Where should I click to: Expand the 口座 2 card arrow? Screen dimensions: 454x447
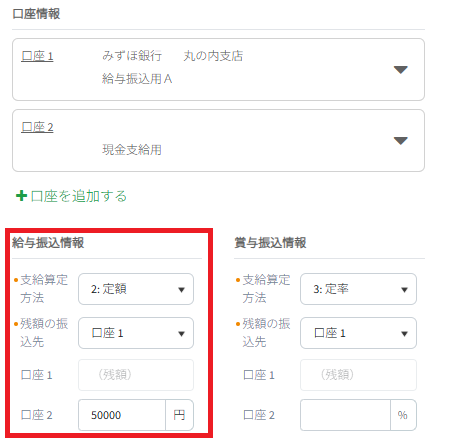point(400,141)
